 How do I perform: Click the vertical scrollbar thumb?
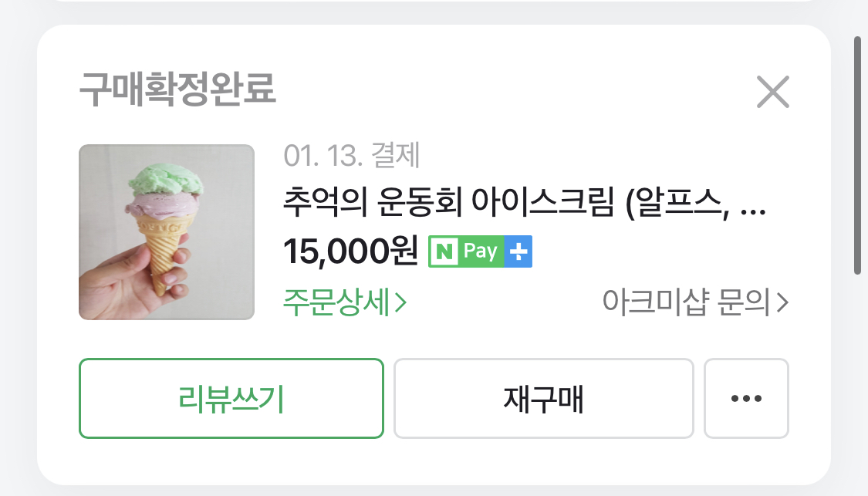(857, 154)
